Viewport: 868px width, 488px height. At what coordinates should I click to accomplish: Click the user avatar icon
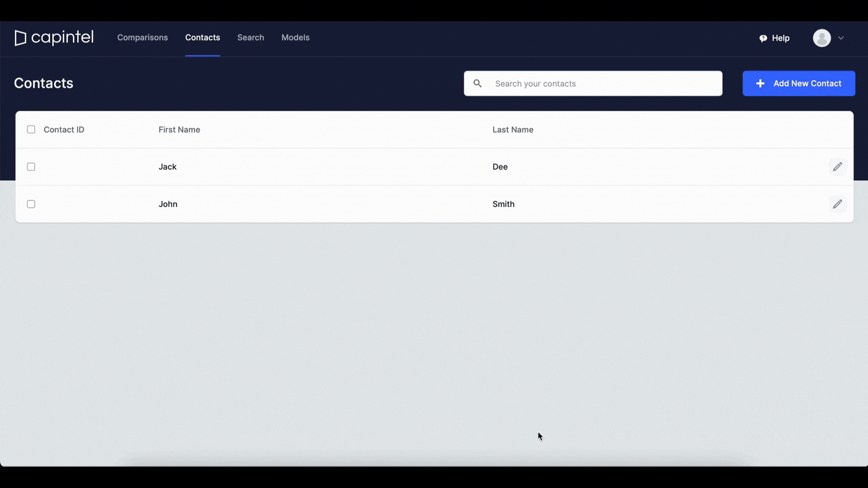[x=821, y=38]
